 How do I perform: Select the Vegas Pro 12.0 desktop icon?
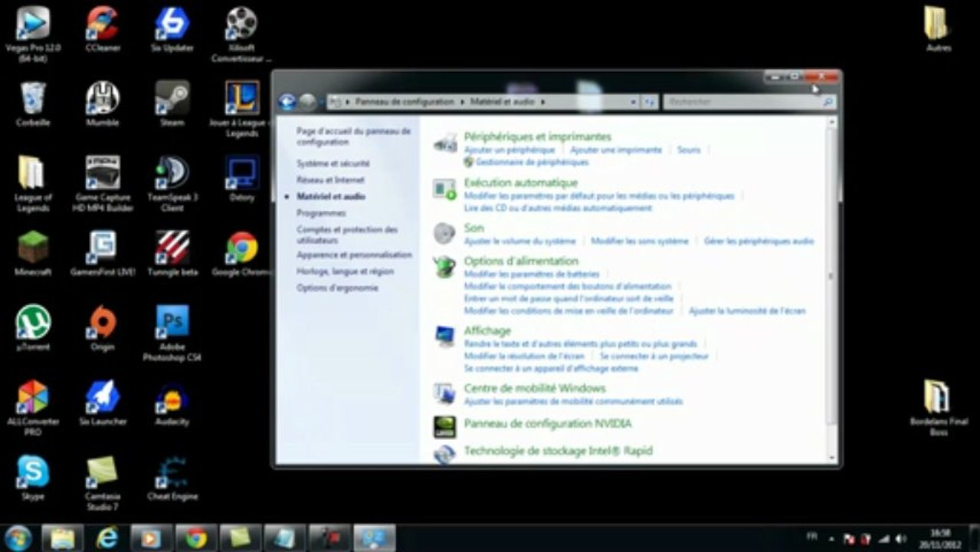pyautogui.click(x=33, y=34)
